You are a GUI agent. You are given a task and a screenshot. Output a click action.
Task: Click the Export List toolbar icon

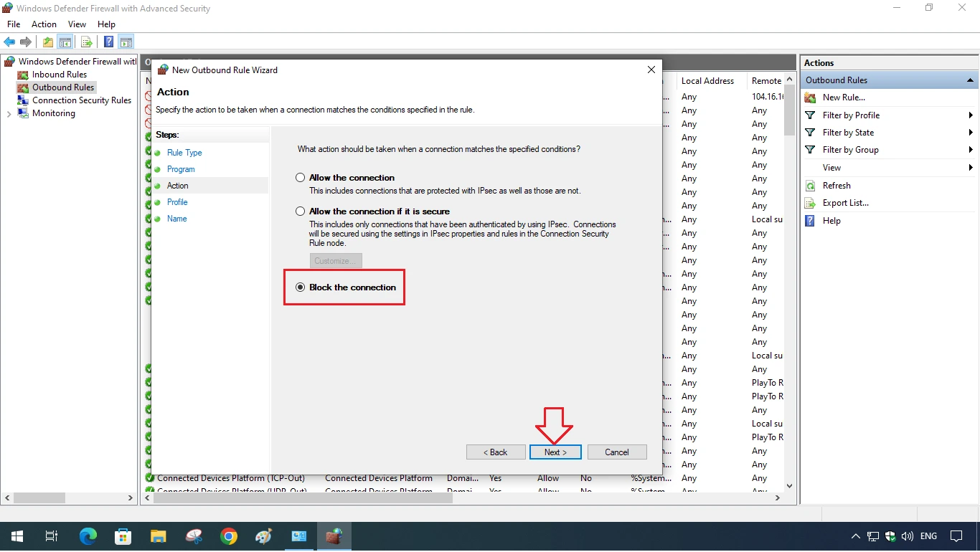[87, 42]
